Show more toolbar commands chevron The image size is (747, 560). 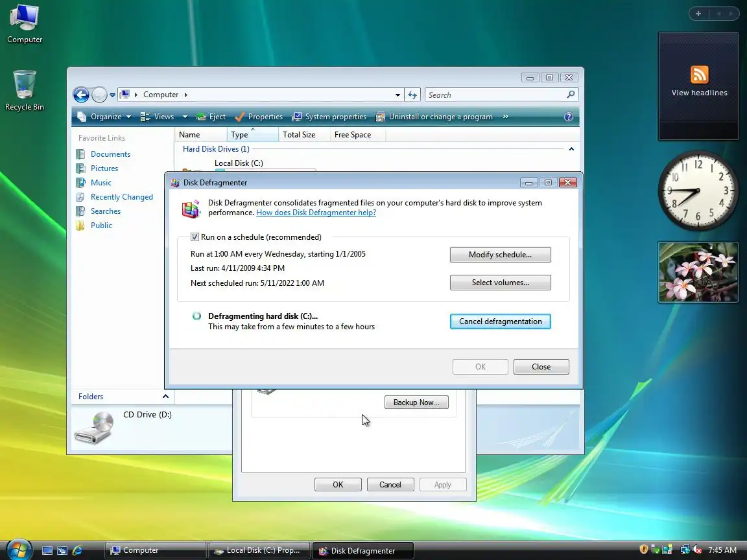coord(506,117)
